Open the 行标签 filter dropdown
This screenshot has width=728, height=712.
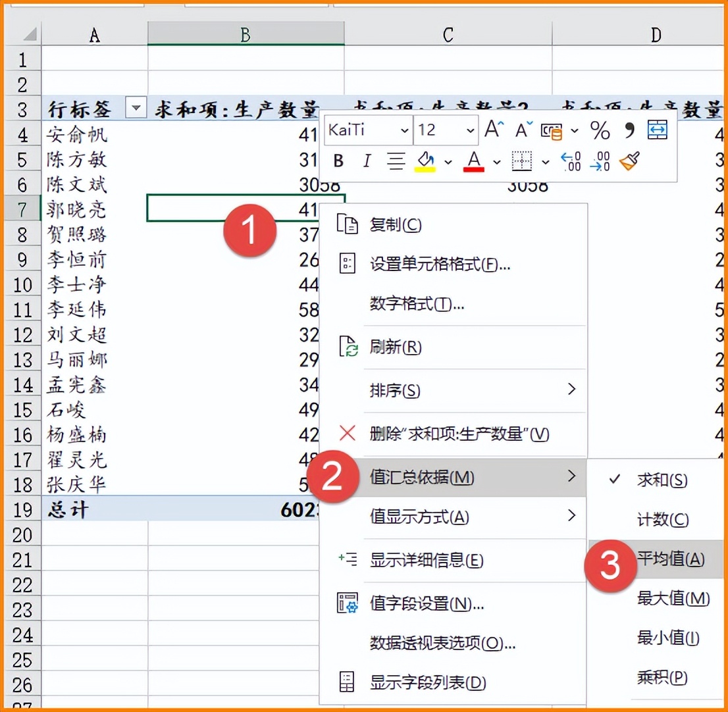point(136,109)
